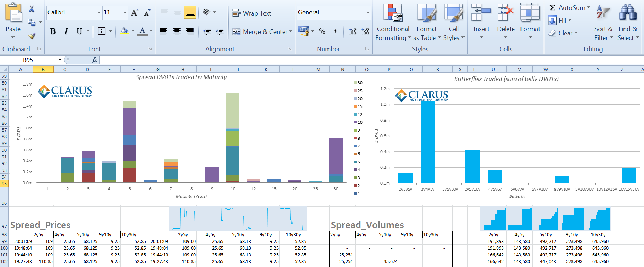
Task: Open Font dialog launcher
Action: pos(150,49)
